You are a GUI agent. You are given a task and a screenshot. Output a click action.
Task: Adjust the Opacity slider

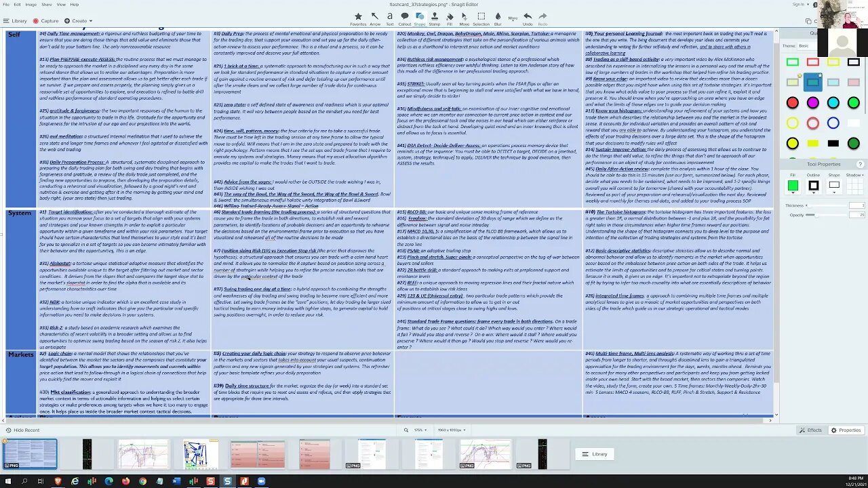pyautogui.click(x=826, y=215)
